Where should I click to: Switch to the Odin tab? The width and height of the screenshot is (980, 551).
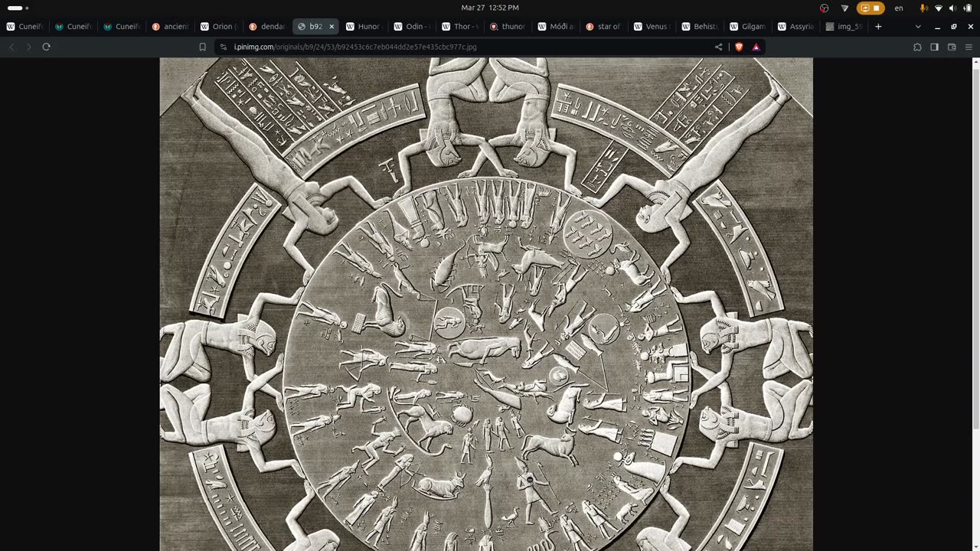click(411, 26)
